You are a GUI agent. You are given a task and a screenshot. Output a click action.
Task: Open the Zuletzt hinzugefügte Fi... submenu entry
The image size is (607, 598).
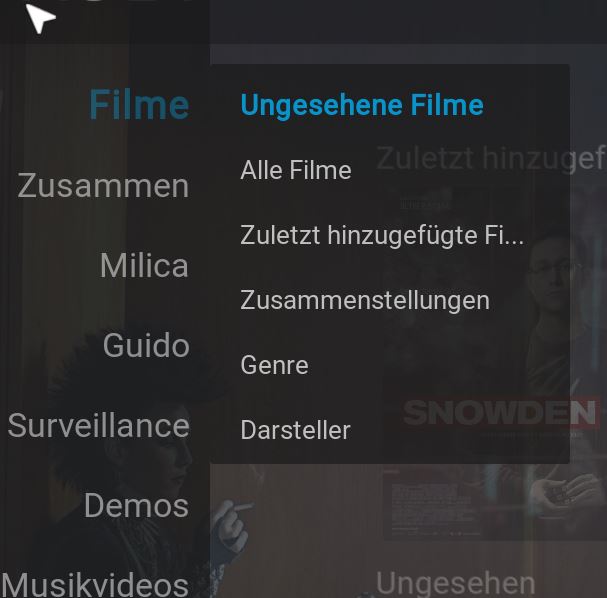point(382,235)
